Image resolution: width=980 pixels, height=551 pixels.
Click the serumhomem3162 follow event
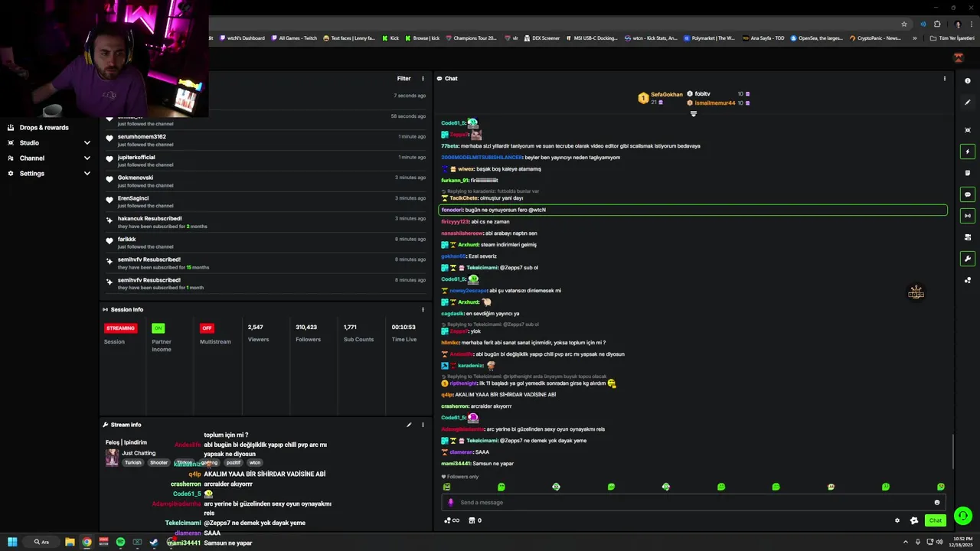click(x=266, y=140)
